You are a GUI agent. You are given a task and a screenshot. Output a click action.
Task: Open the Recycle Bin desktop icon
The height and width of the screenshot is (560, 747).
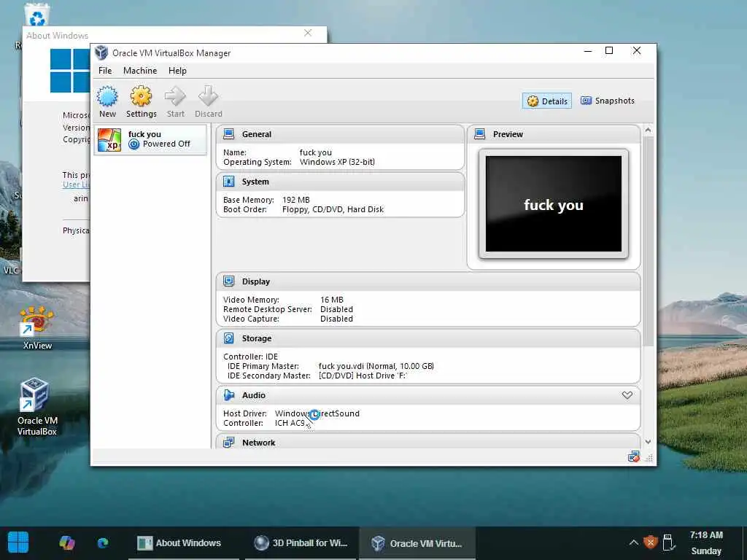tap(37, 15)
